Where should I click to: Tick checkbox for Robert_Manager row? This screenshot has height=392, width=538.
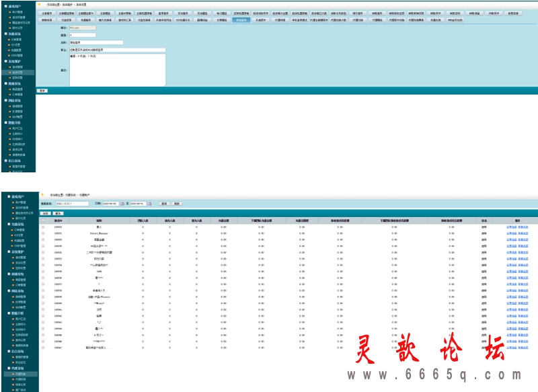pyautogui.click(x=43, y=233)
